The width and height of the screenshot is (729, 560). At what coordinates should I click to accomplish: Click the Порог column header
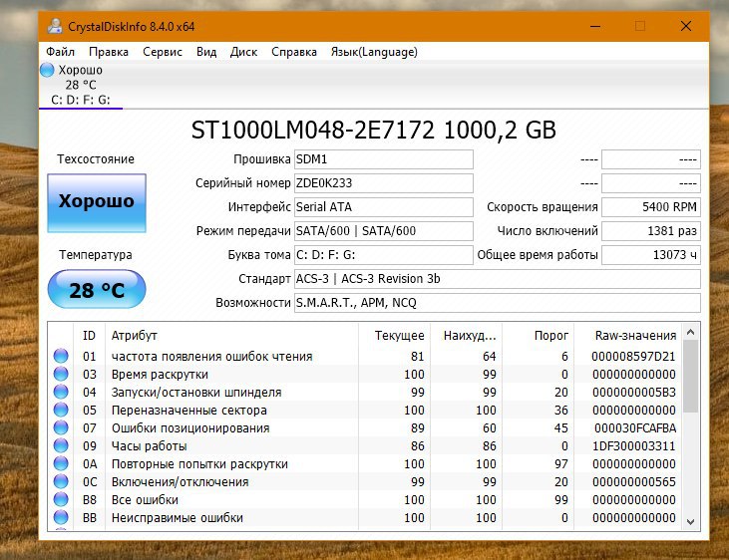click(538, 336)
